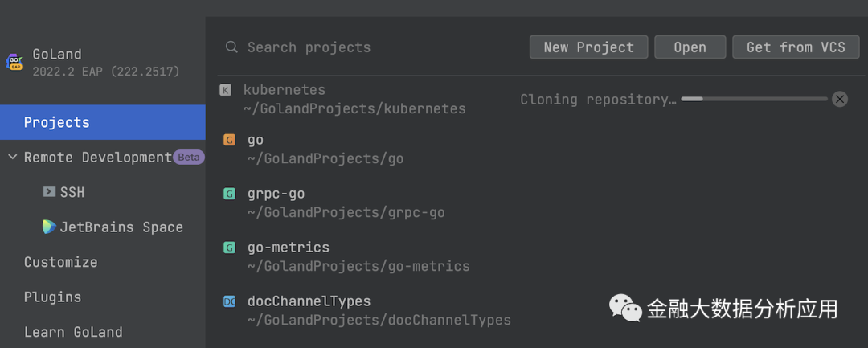Screen dimensions: 868x348
Task: Click the search magnifier icon
Action: [x=231, y=47]
